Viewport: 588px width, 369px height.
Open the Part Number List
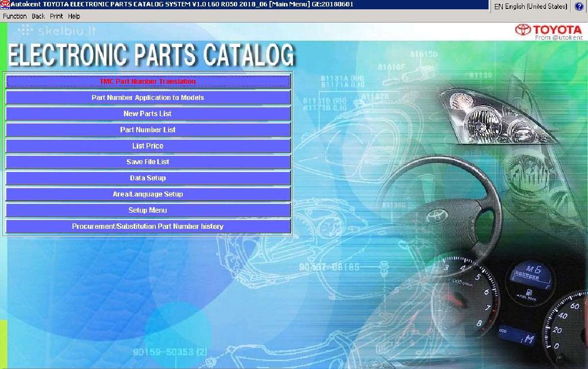pos(148,130)
